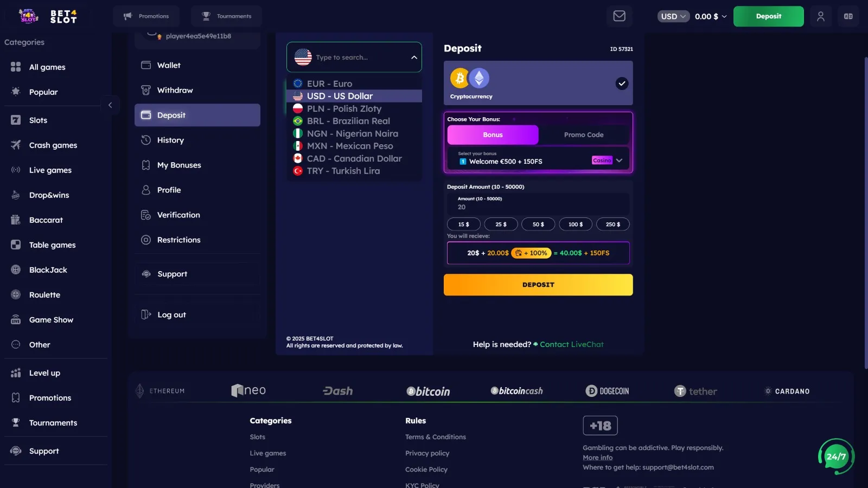Select the Cryptocurrency payment method checkmark
This screenshot has width=868, height=488.
coord(622,84)
